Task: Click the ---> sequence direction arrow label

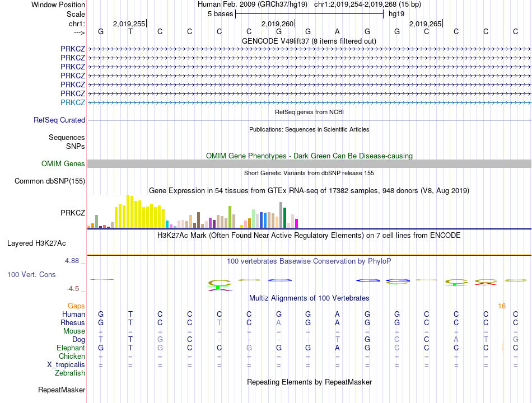Action: (x=80, y=32)
